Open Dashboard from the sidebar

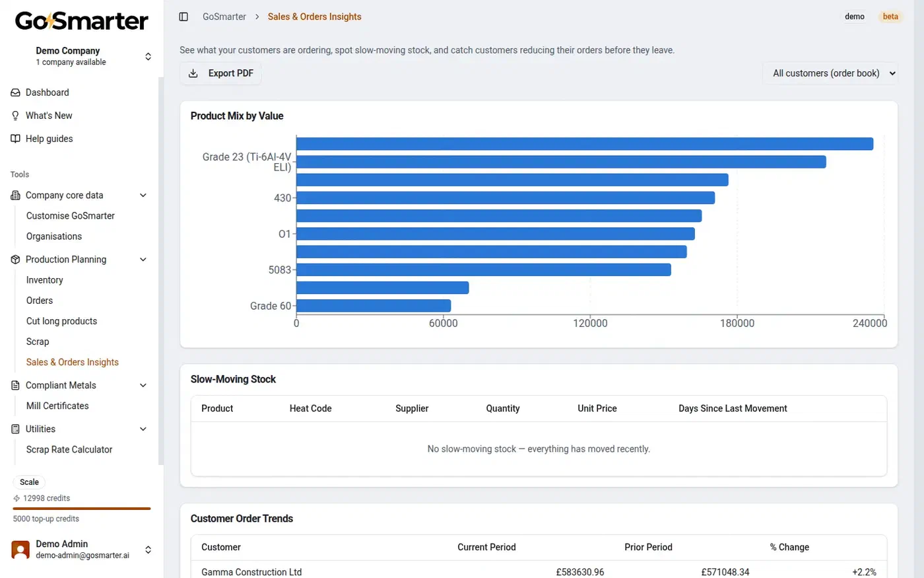pos(47,92)
